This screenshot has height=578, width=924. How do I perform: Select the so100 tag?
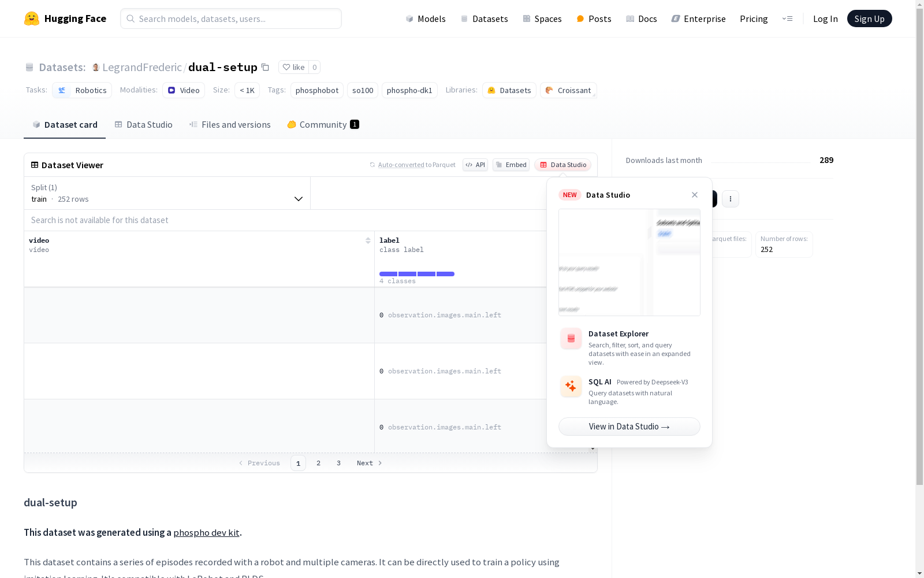363,90
